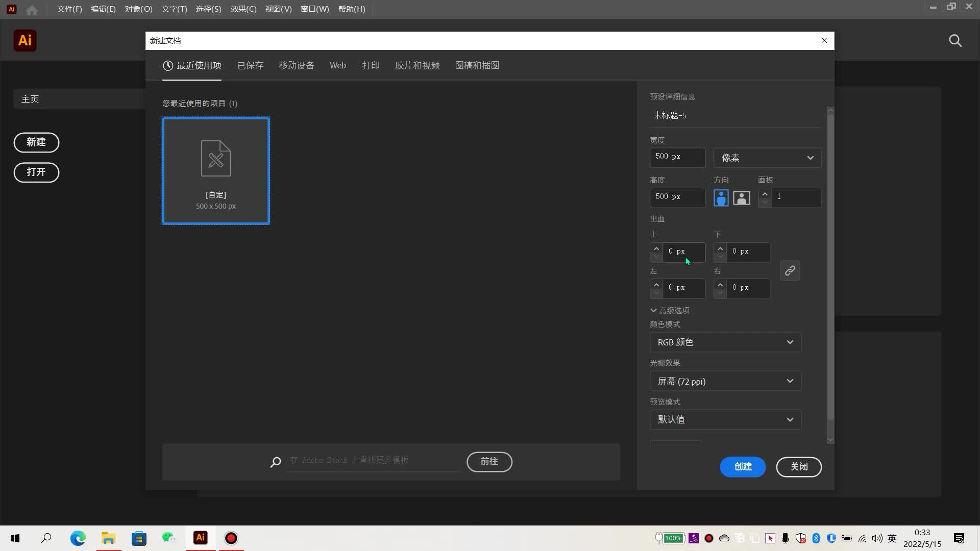Toggle the bleed link chain icon

coord(790,270)
